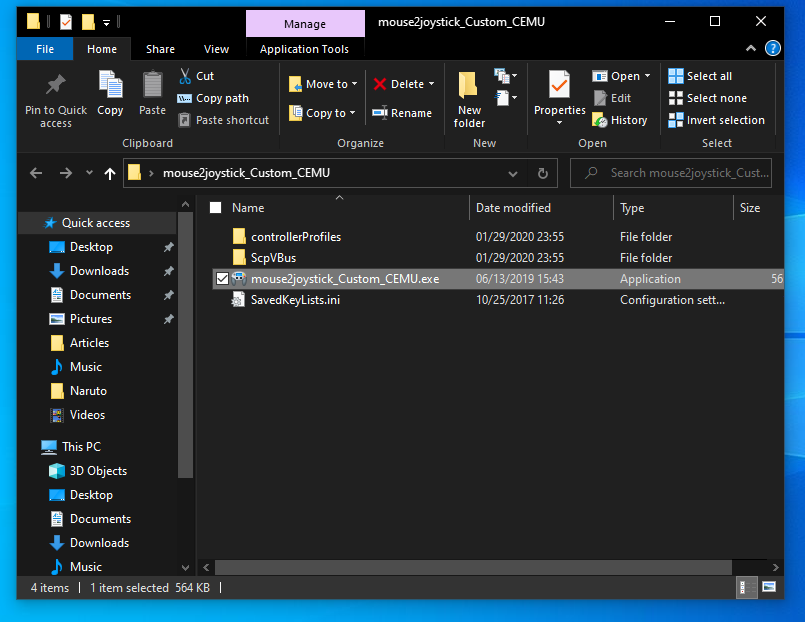Open the Application Tools tab
Image resolution: width=805 pixels, height=622 pixels.
(x=304, y=49)
